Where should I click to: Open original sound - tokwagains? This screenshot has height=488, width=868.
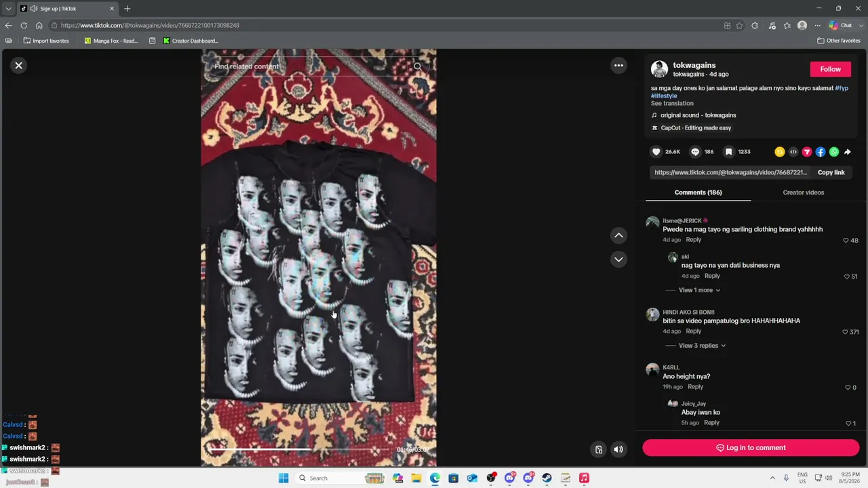[x=698, y=115]
